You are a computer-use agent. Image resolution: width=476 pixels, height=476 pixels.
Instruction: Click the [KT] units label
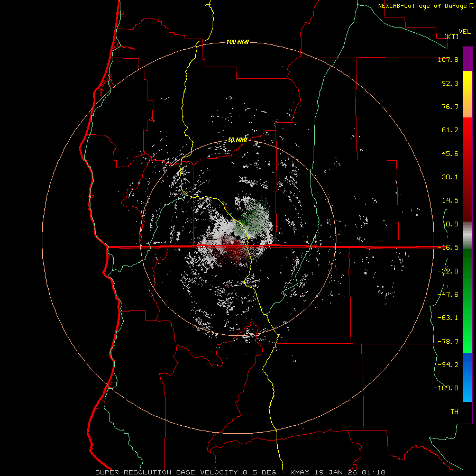pyautogui.click(x=452, y=36)
